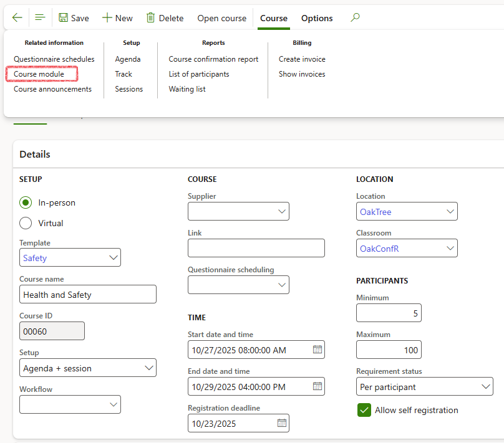This screenshot has height=443, width=504.
Task: Select the Virtual radio button
Action: point(26,223)
